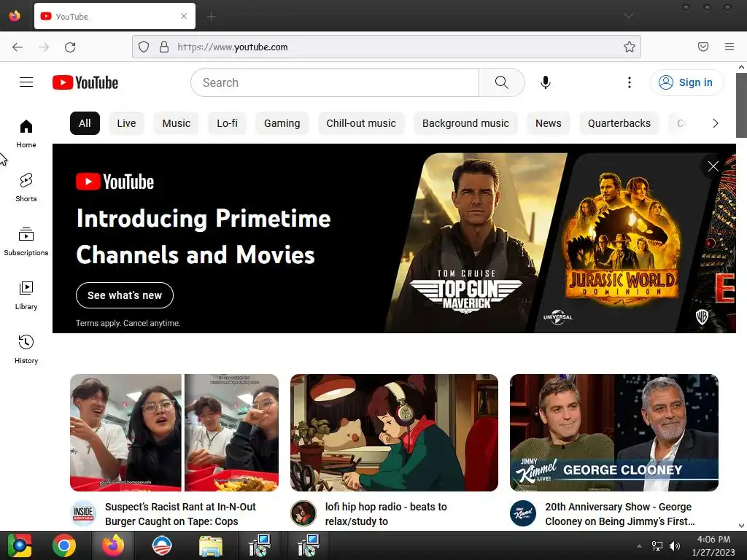Click the page vertical scrollbar thumb
Image resolution: width=747 pixels, height=560 pixels.
point(741,105)
